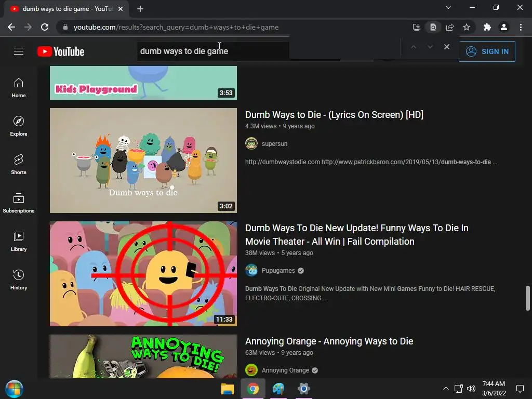Bookmark this page with the star icon

tap(467, 27)
